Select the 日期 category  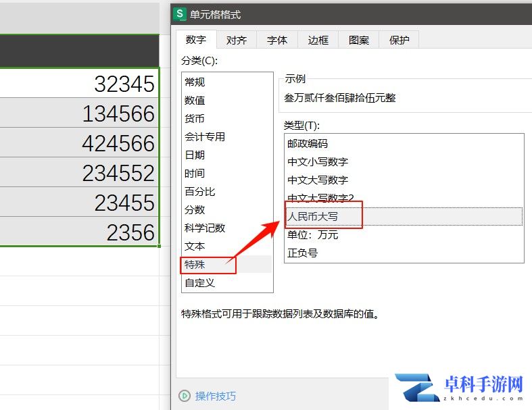(227, 155)
